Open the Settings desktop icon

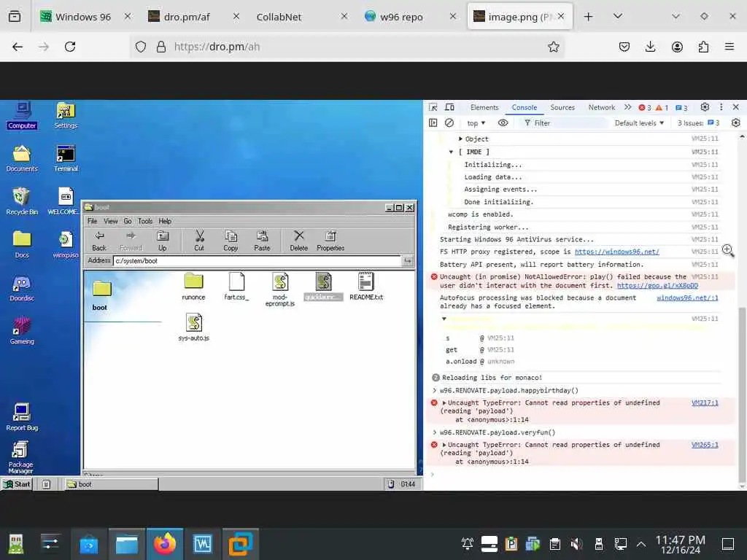[x=66, y=115]
